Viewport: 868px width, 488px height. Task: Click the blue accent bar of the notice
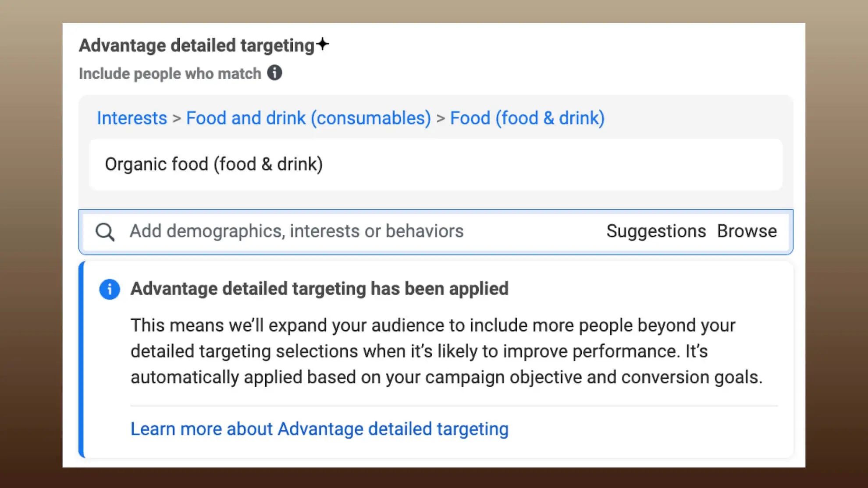pos(81,360)
